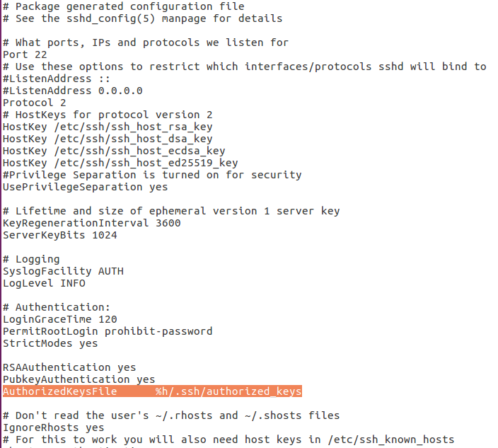Click the UsePrivilegeSeparation yes line
The image size is (498, 448).
click(x=85, y=187)
